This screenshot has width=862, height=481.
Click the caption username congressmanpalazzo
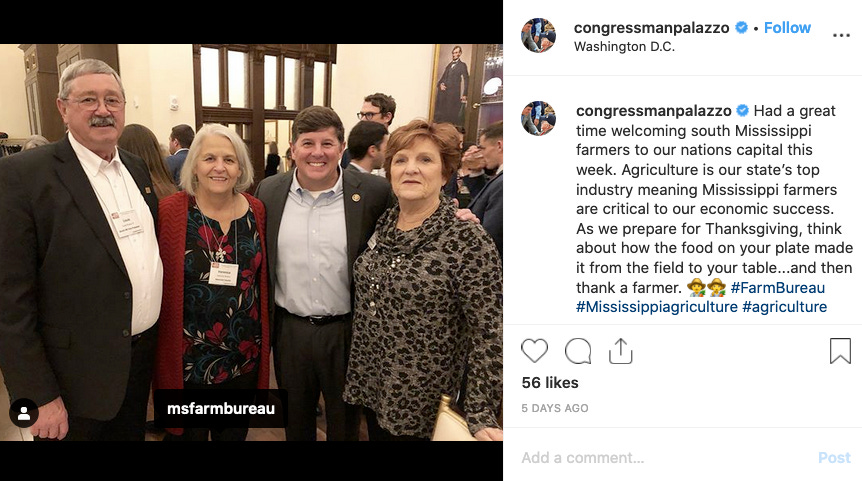[x=654, y=111]
